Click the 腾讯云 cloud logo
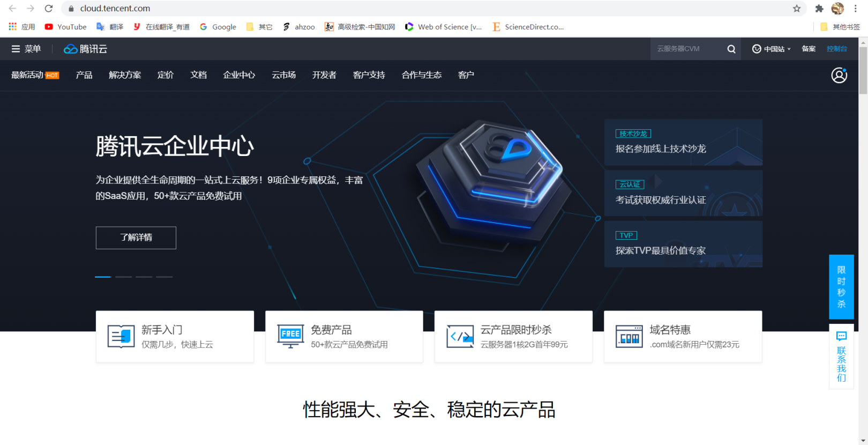 [x=86, y=49]
